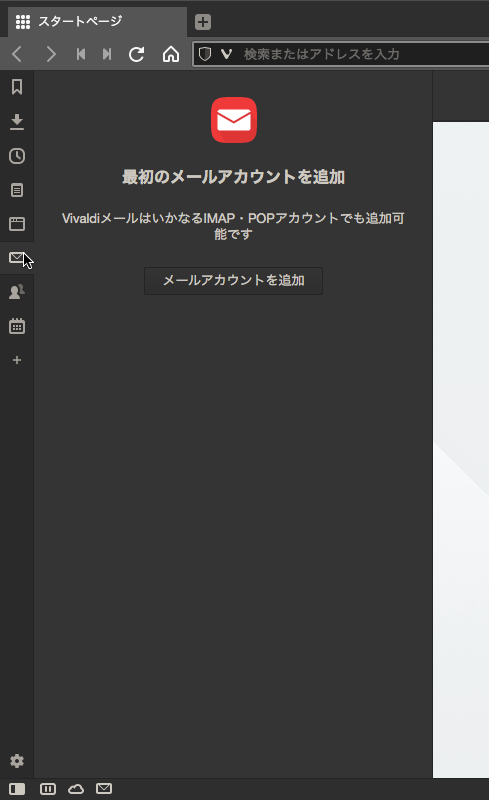This screenshot has height=800, width=489.
Task: Click the red mail app logo
Action: 234,120
